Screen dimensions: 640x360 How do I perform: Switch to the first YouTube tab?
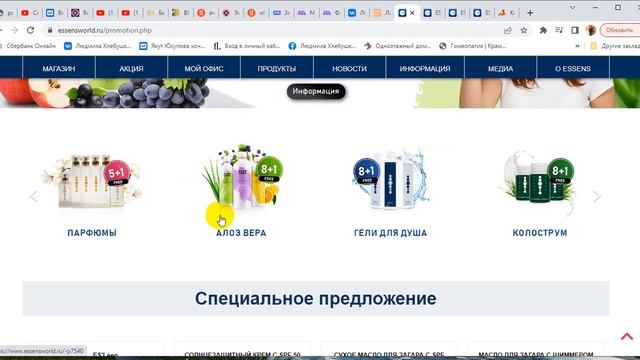pos(29,13)
